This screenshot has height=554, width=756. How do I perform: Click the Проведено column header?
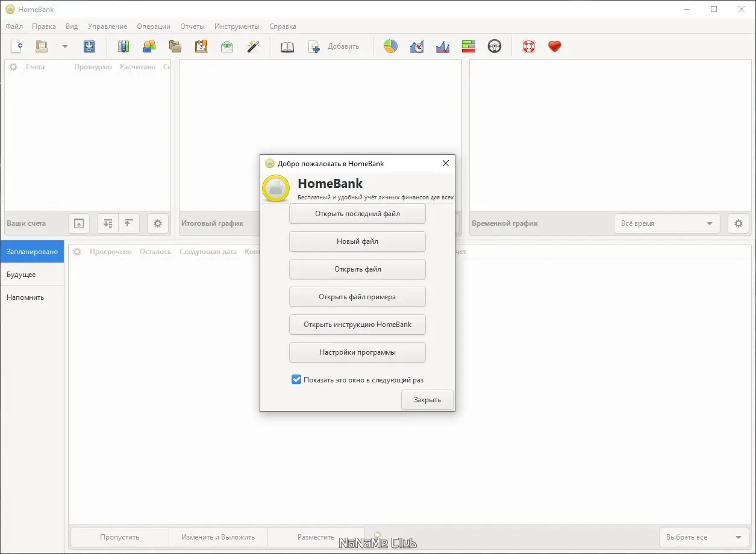click(x=93, y=67)
